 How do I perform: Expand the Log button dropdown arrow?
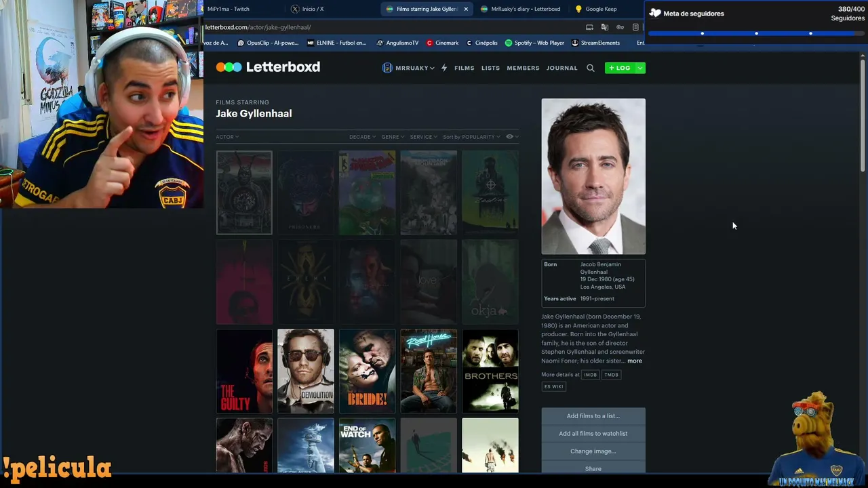click(x=640, y=68)
